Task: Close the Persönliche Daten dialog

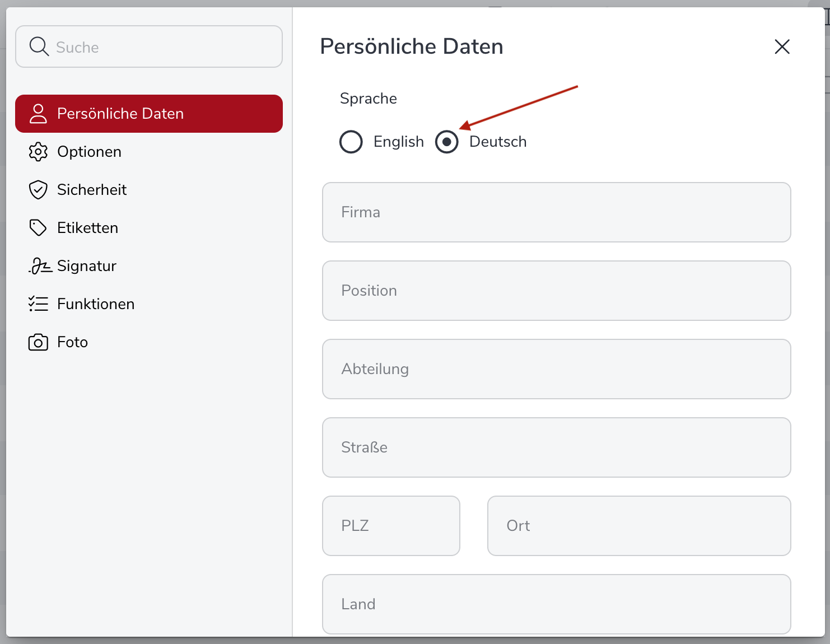Action: tap(782, 46)
